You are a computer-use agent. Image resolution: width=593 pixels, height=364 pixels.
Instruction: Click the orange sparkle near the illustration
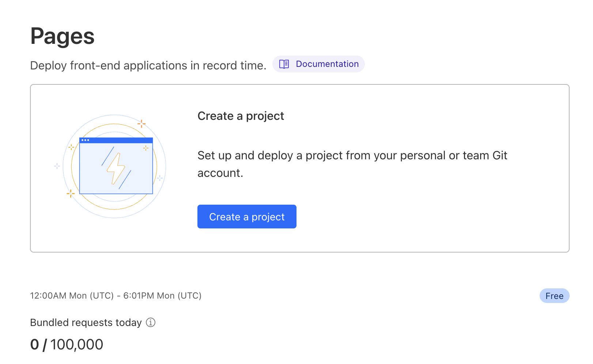pyautogui.click(x=142, y=124)
